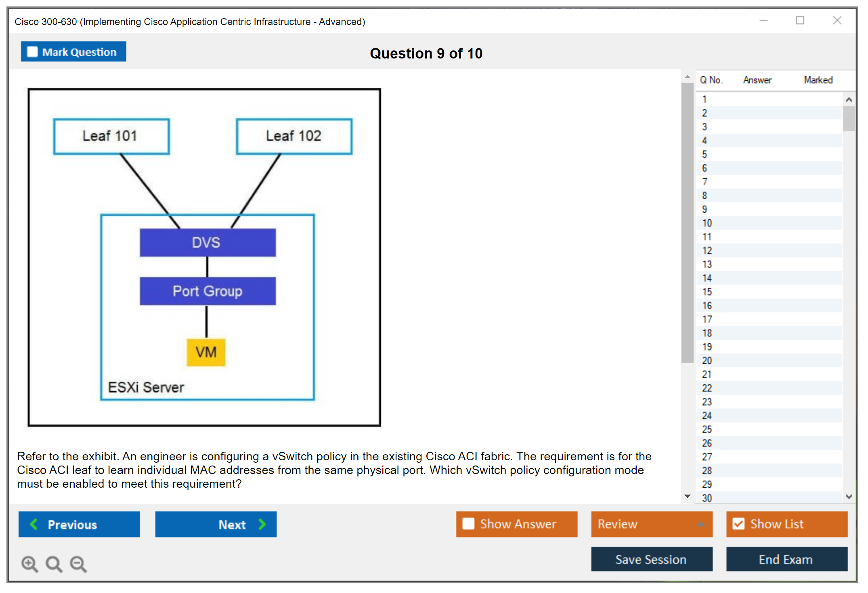Click the green right chevron on Next
This screenshot has width=868, height=593.
(262, 524)
